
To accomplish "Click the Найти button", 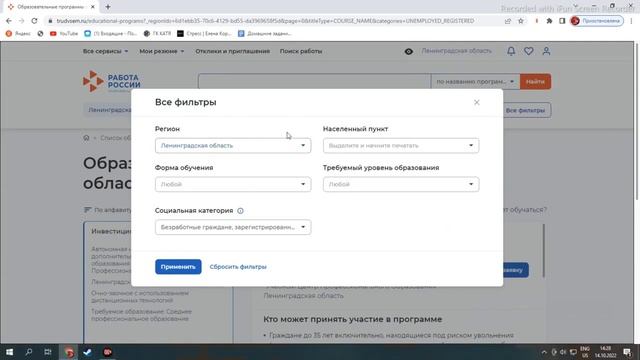I will click(x=535, y=82).
